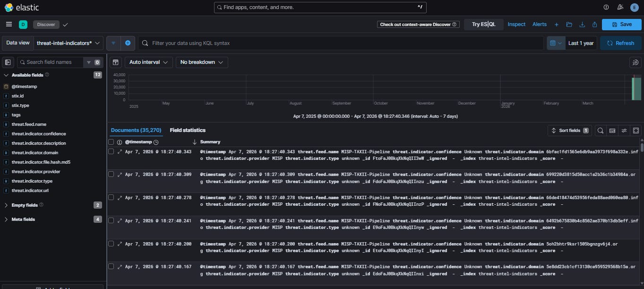
Task: Focus the Search field names box
Action: coord(51,62)
